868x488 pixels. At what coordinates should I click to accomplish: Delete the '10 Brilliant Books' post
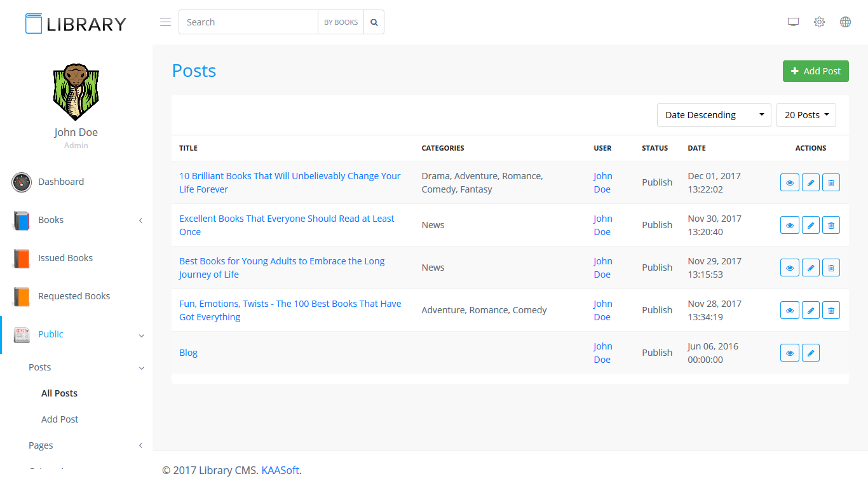click(831, 182)
